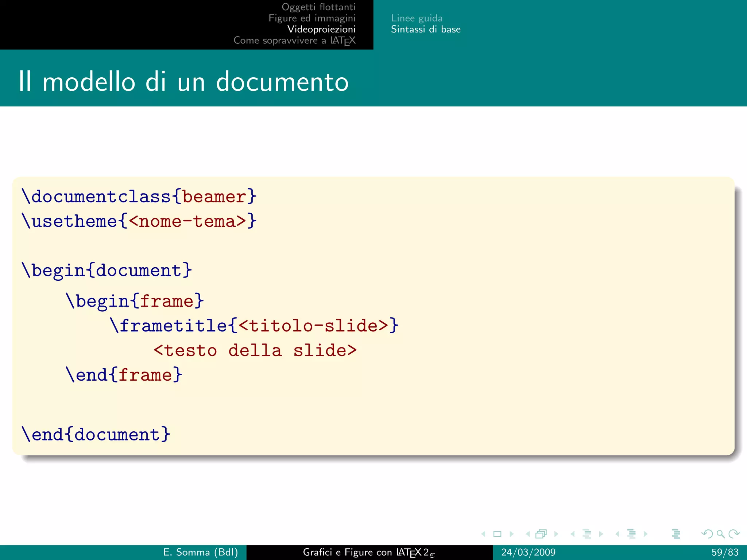This screenshot has width=747, height=560.
Task: Click the slide rectangle navigation icon
Action: click(x=497, y=534)
